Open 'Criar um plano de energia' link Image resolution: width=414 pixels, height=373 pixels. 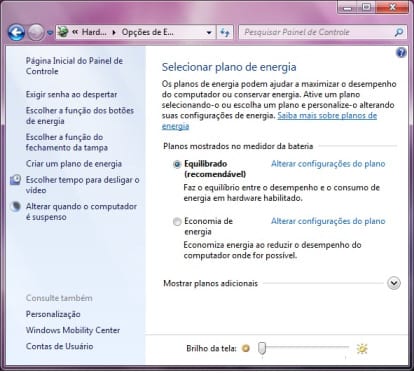(74, 164)
